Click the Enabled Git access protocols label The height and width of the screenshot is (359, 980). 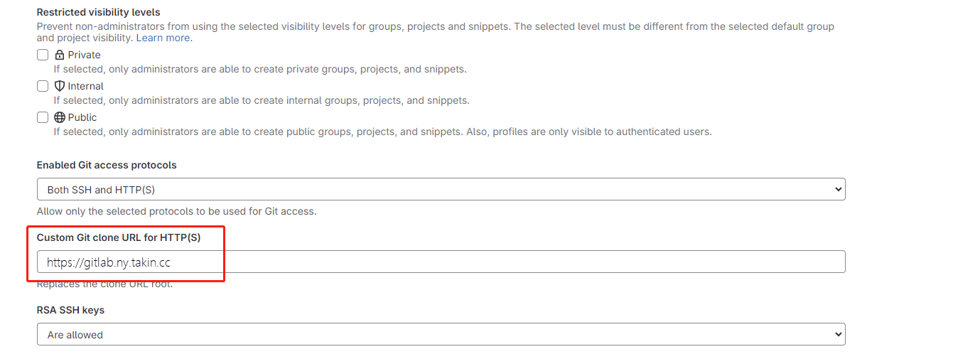coord(107,165)
